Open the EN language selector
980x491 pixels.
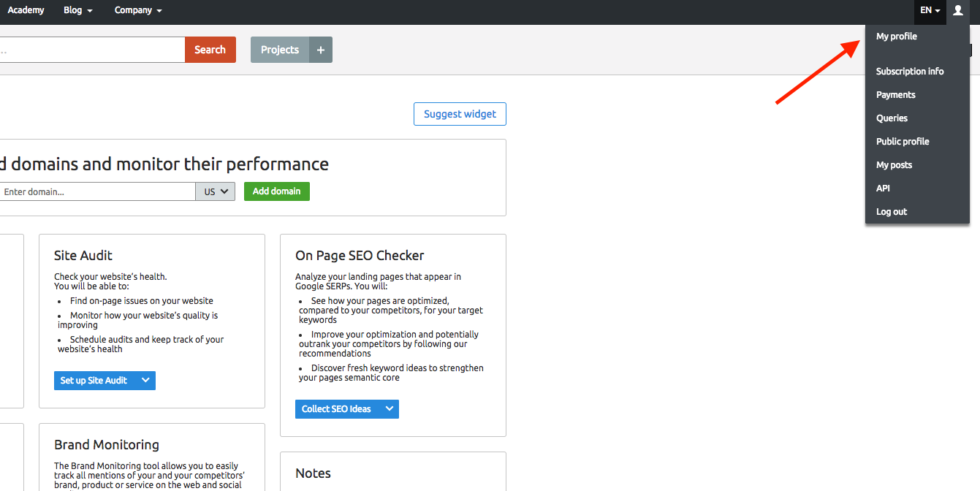tap(930, 10)
